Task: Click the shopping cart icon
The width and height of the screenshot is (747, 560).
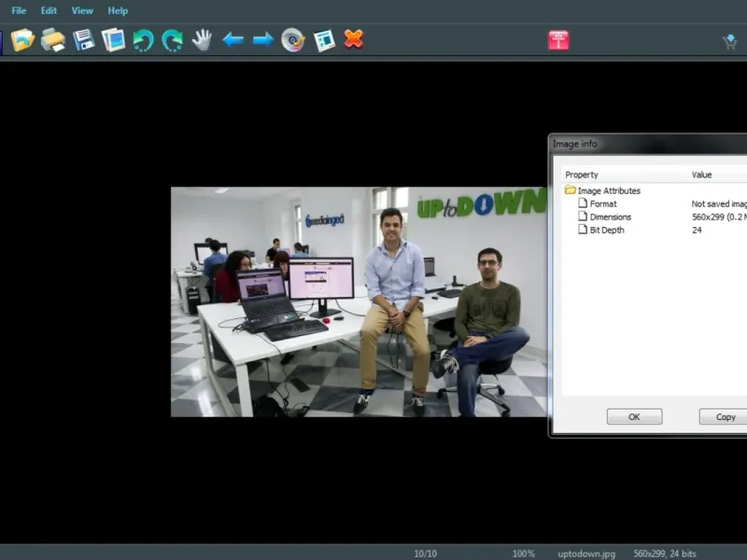Action: tap(730, 41)
